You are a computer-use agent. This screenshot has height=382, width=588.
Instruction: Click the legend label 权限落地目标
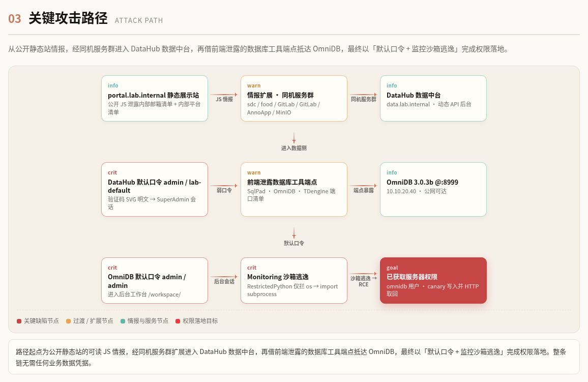[x=200, y=321]
